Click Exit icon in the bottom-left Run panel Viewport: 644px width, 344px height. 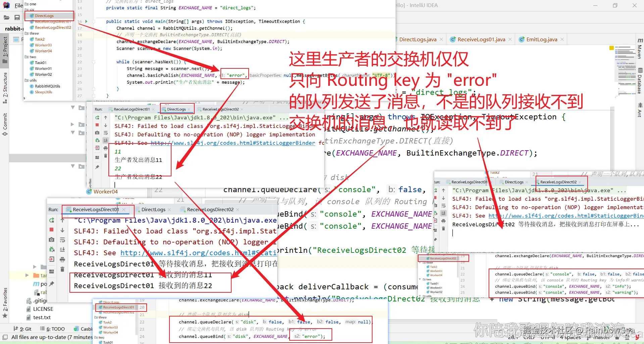tap(52, 259)
